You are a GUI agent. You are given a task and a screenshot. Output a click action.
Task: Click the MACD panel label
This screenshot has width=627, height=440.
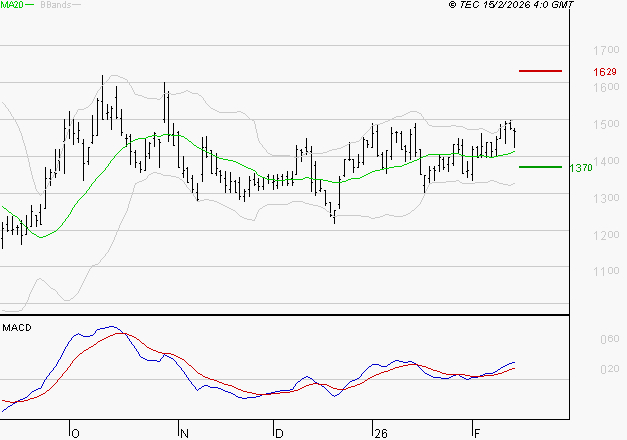(16, 328)
